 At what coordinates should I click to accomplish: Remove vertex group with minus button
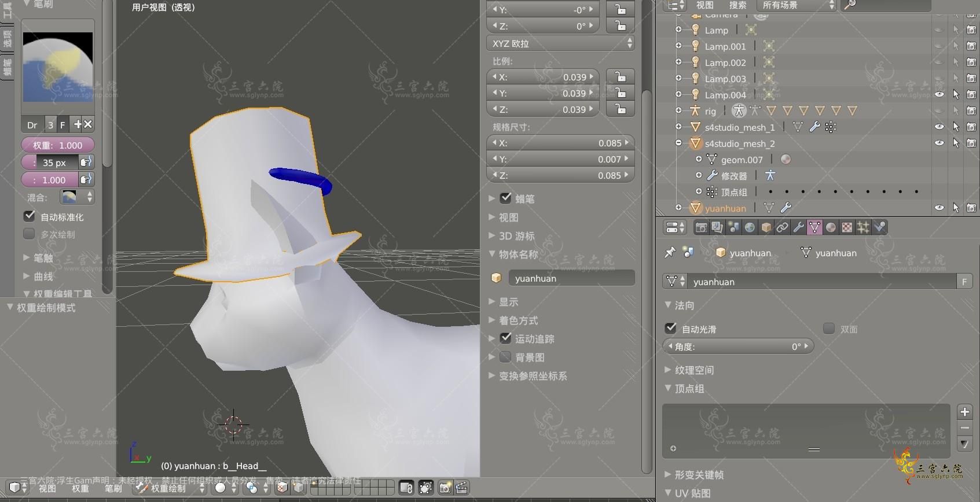pos(964,428)
